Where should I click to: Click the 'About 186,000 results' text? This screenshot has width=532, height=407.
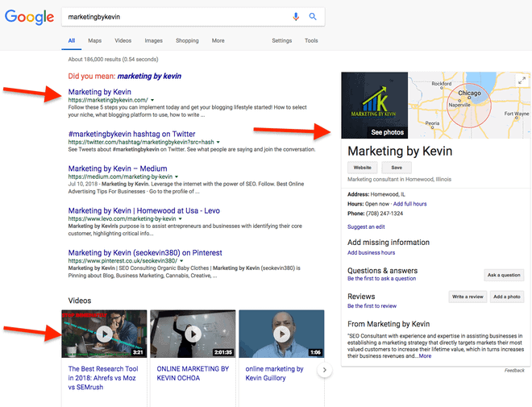[x=113, y=60]
